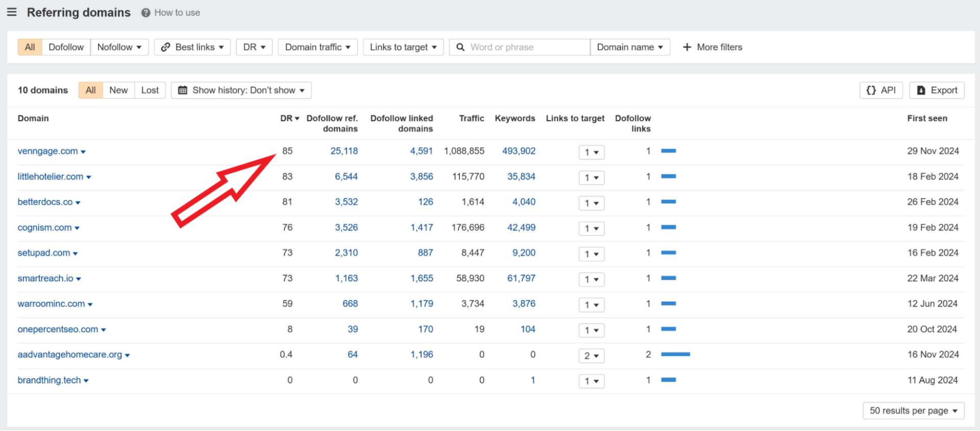Open the warroominc.com domain link

[x=52, y=304]
